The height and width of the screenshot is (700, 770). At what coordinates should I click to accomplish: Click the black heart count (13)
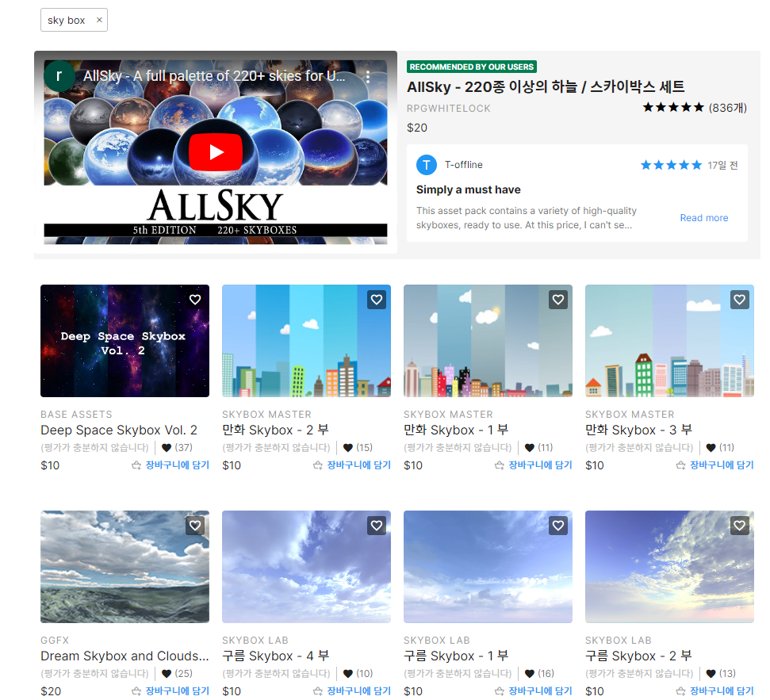[x=721, y=674]
